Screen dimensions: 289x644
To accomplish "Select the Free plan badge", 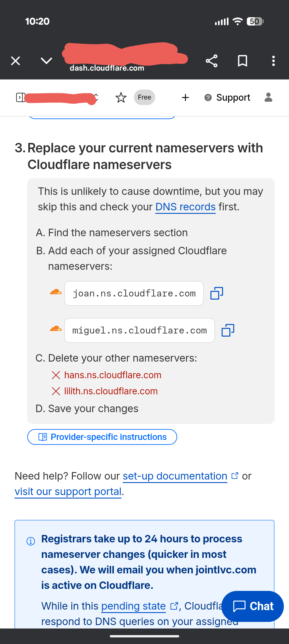I will tap(144, 97).
